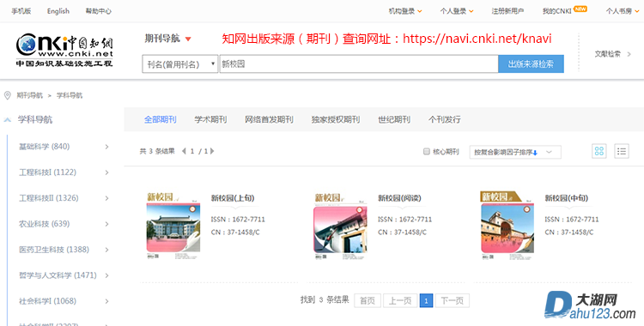Open the 手机版 link
The width and height of the screenshot is (644, 326).
pyautogui.click(x=21, y=11)
